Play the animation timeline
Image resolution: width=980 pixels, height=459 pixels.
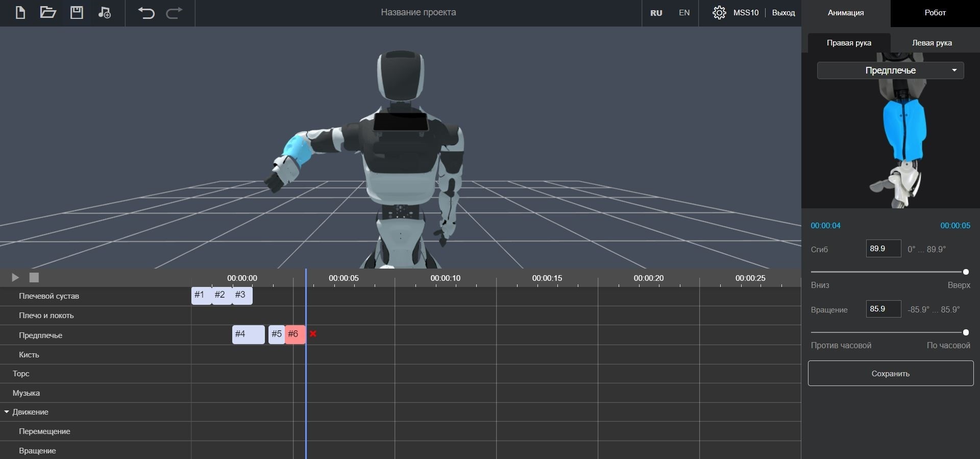tap(15, 277)
